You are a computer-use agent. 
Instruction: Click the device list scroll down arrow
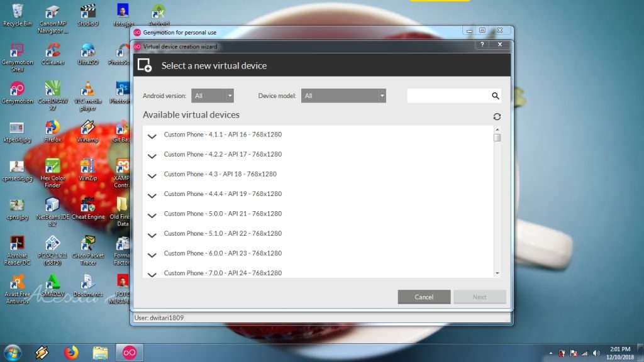(x=497, y=273)
